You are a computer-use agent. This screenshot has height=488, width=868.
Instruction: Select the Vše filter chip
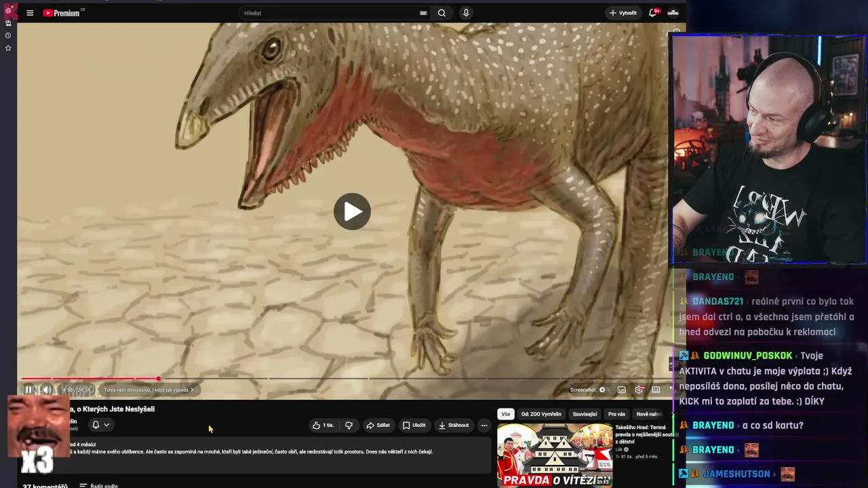tap(506, 414)
